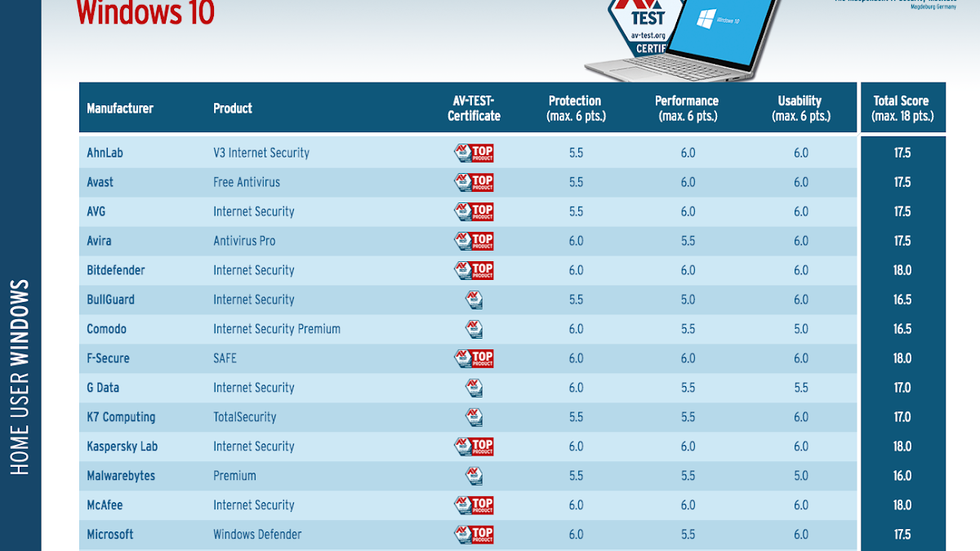Click Bitdefender's TOP PRODUCT badge
Image resolution: width=980 pixels, height=551 pixels.
[474, 270]
